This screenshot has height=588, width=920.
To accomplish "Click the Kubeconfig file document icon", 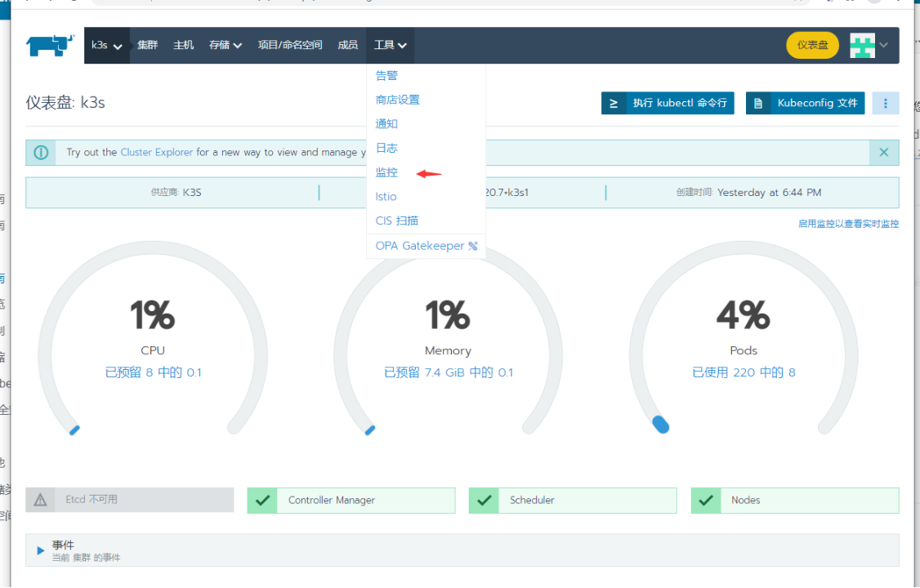I will click(758, 103).
